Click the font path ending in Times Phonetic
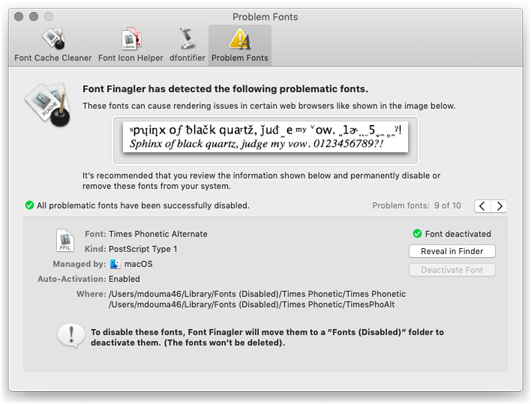This screenshot has width=531, height=404. click(257, 294)
